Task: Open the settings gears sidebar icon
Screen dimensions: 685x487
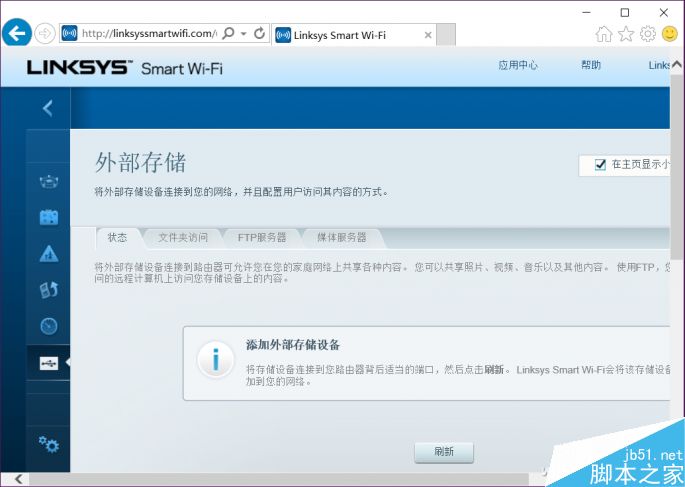Action: pos(48,444)
